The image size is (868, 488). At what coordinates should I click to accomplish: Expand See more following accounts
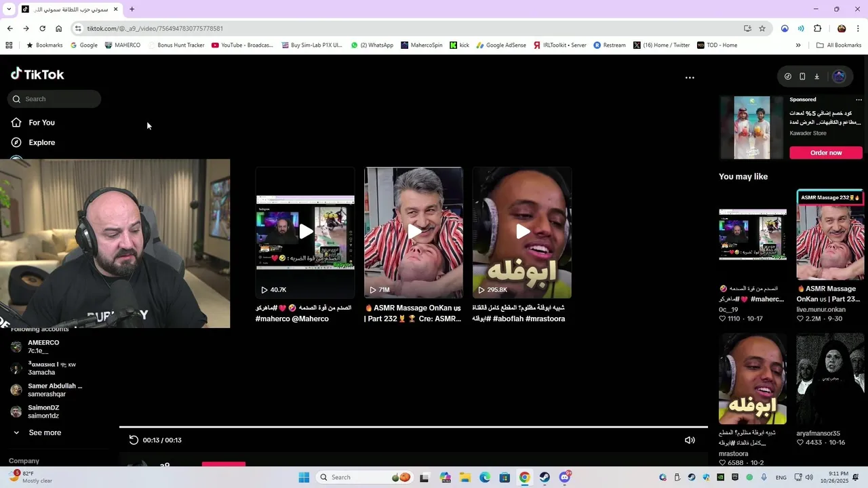[x=37, y=432]
